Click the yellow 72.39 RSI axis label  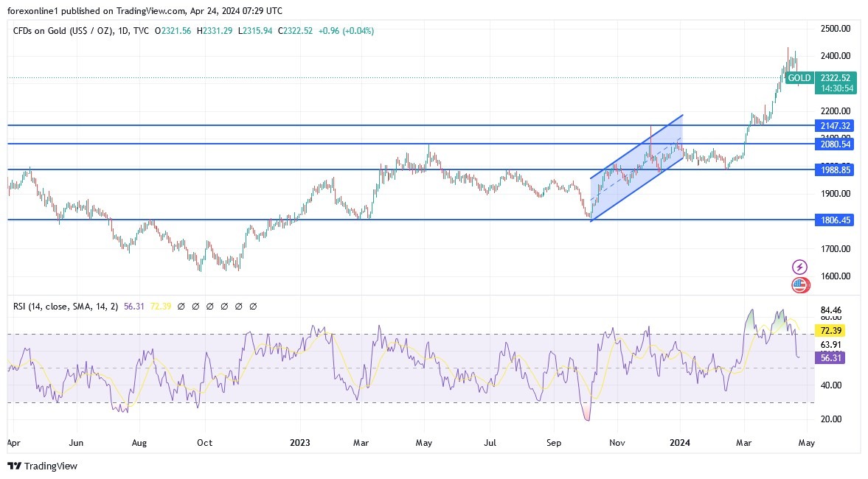(830, 331)
